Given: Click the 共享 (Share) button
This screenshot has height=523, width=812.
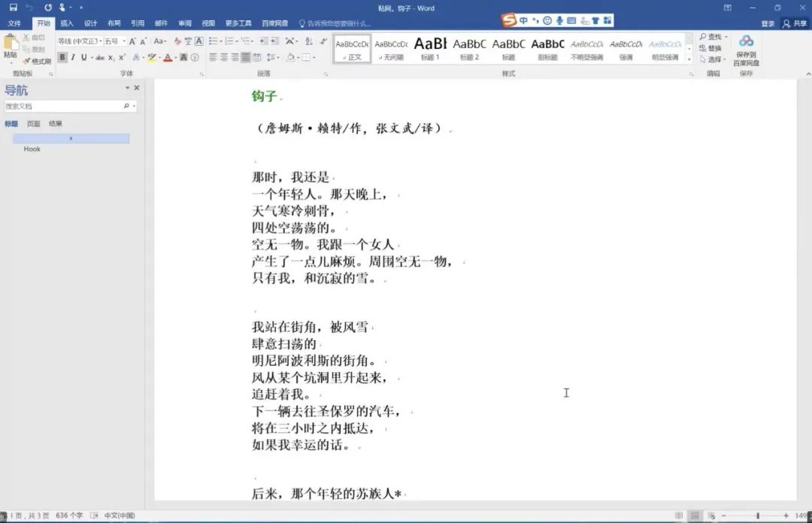Looking at the screenshot, I should tap(795, 23).
